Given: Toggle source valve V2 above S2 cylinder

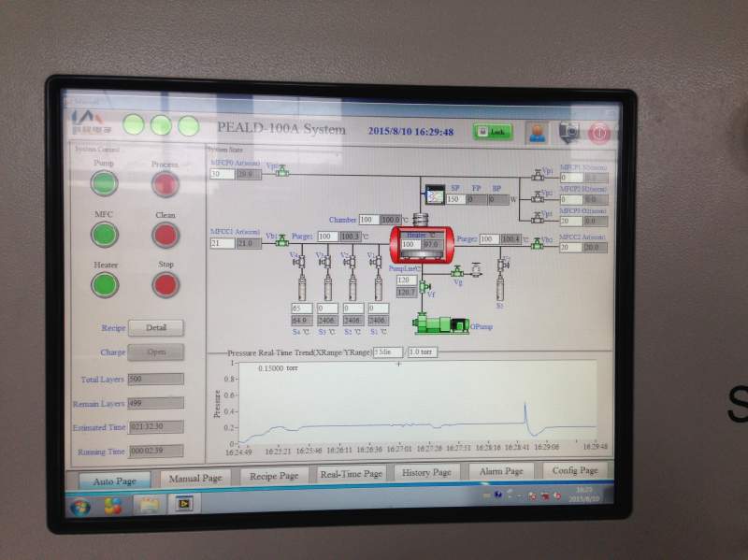Looking at the screenshot, I should (352, 262).
